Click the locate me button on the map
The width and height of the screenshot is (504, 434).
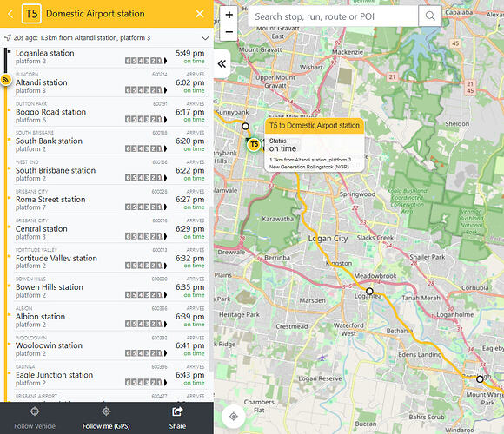pyautogui.click(x=234, y=417)
